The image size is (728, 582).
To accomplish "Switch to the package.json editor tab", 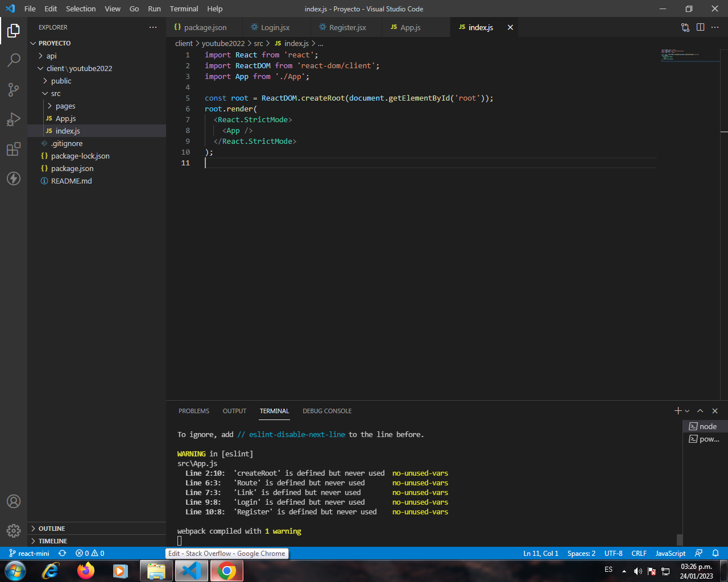I will tap(204, 27).
